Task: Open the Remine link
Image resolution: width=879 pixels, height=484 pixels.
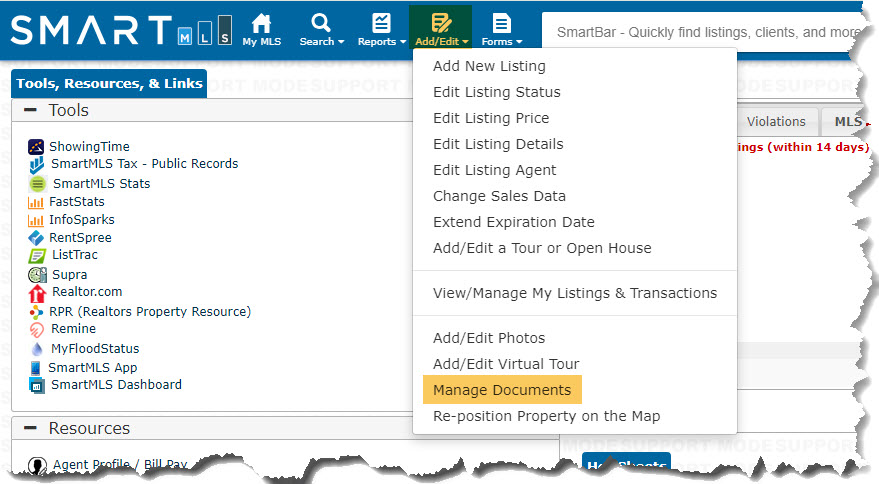Action: click(x=73, y=329)
